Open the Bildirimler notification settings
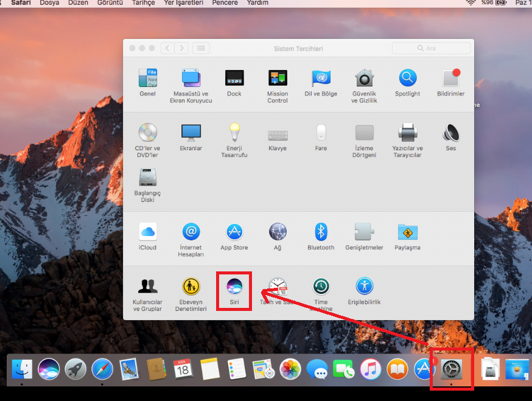This screenshot has width=532, height=401. [x=450, y=78]
